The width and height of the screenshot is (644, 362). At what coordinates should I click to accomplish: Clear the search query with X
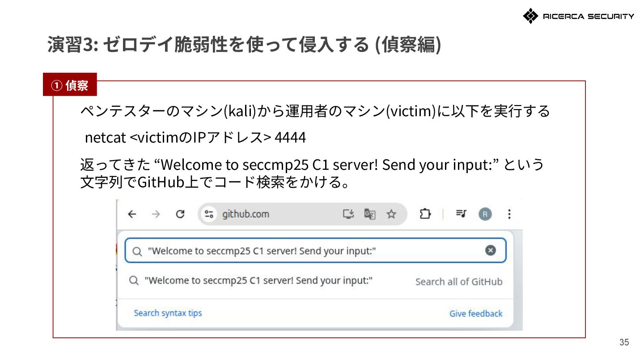coord(491,250)
